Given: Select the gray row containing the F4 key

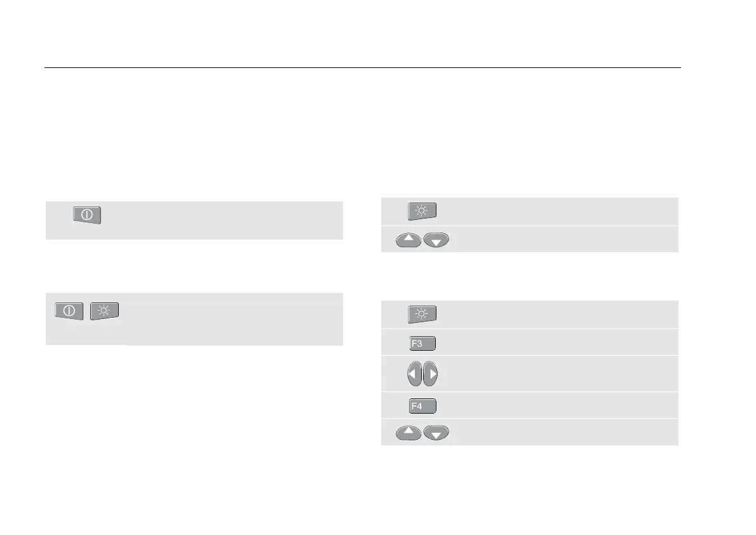Looking at the screenshot, I should (529, 405).
